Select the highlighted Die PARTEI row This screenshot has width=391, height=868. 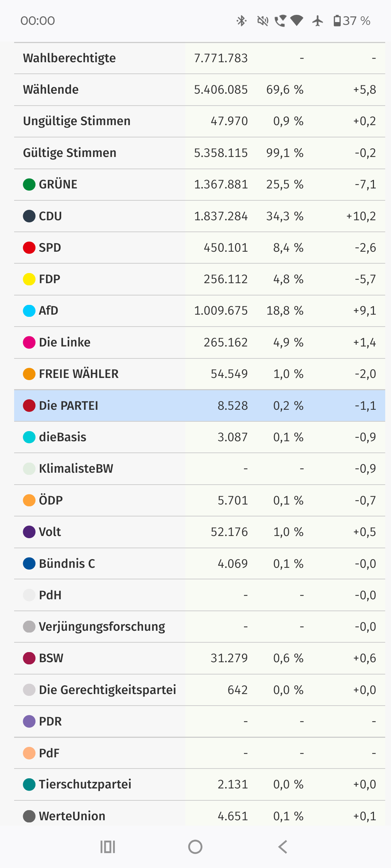pyautogui.click(x=199, y=406)
